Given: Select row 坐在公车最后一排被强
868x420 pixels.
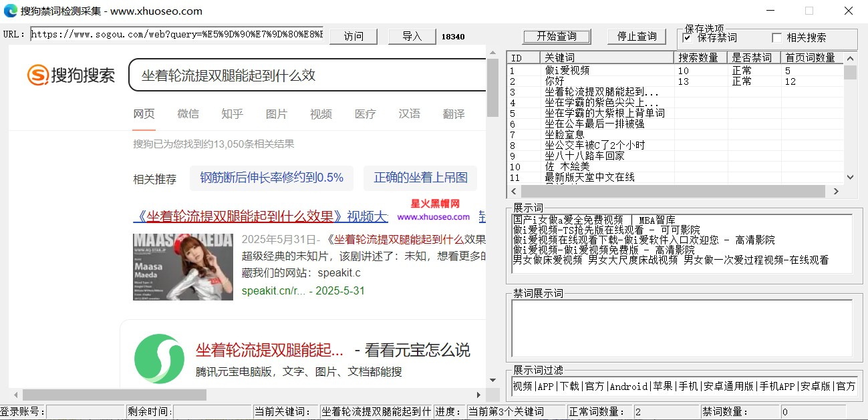Looking at the screenshot, I should tap(675, 124).
